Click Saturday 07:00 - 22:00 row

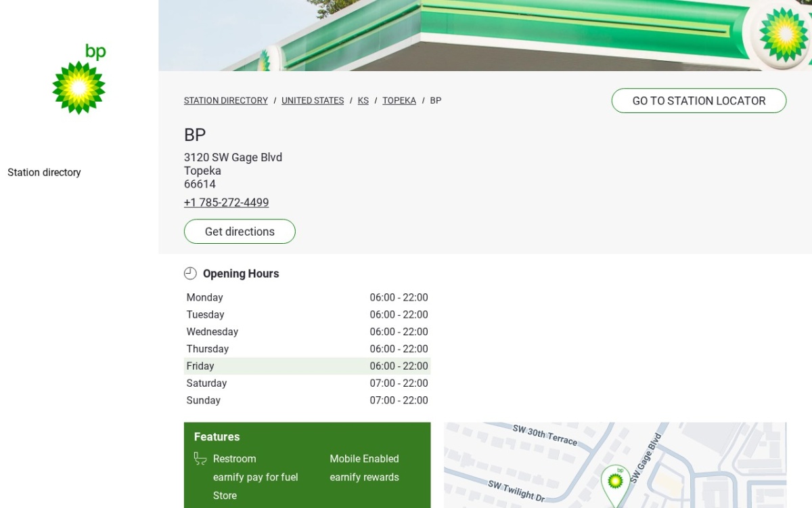coord(307,383)
